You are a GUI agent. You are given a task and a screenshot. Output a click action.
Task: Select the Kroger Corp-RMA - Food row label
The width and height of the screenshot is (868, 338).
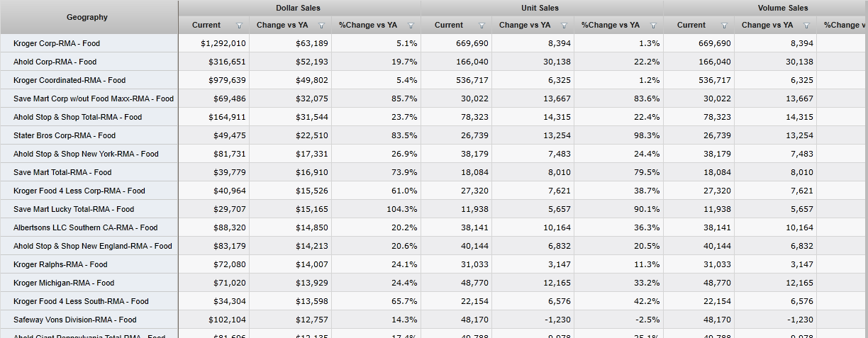tap(57, 43)
